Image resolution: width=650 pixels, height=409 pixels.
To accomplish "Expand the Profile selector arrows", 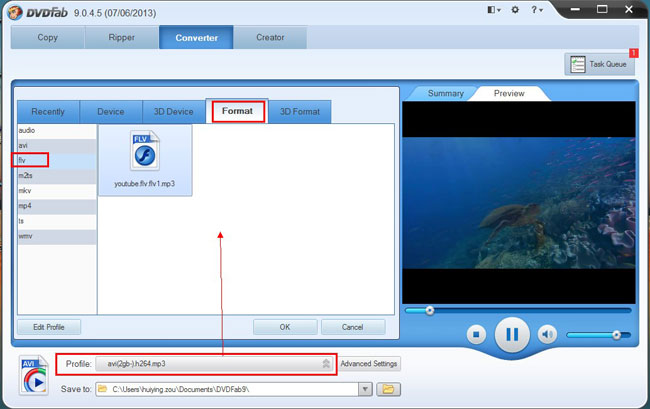I will tap(326, 364).
